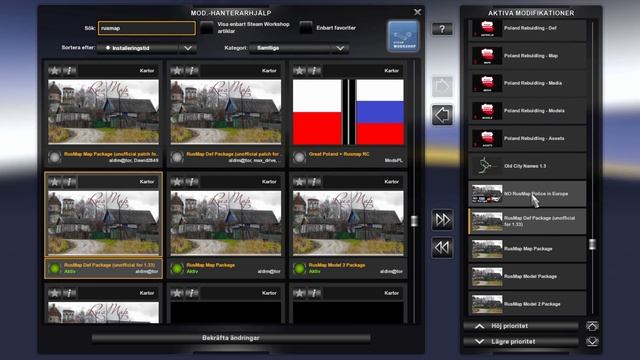Click author text aldim@tor, David2849
Screen dimensions: 640x360
click(133, 161)
